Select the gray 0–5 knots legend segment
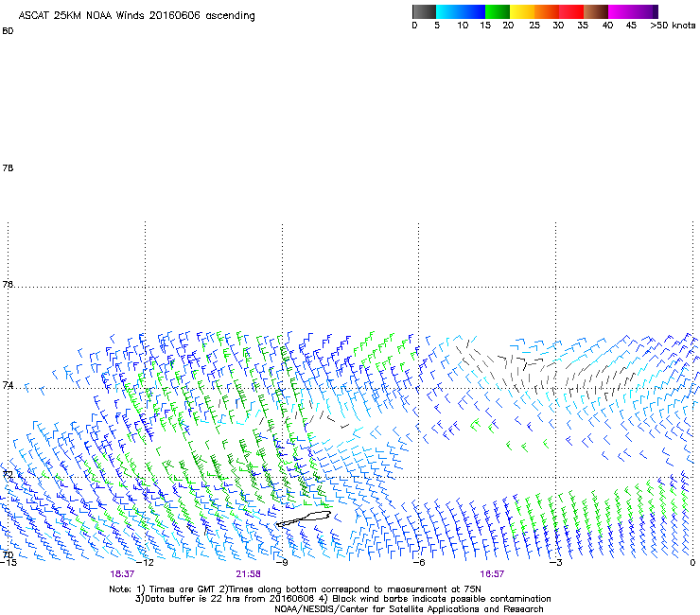Screen dimensions: 700x615 pyautogui.click(x=424, y=11)
